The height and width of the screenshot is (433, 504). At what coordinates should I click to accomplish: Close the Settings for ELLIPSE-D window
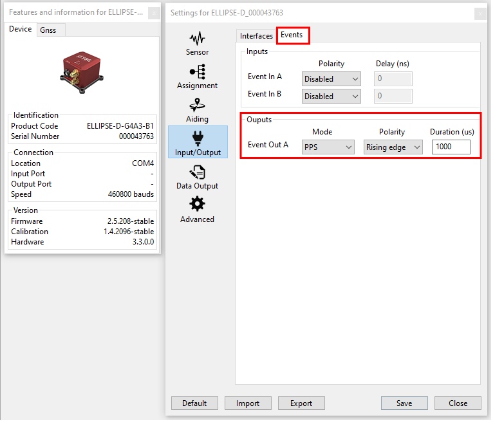480,14
